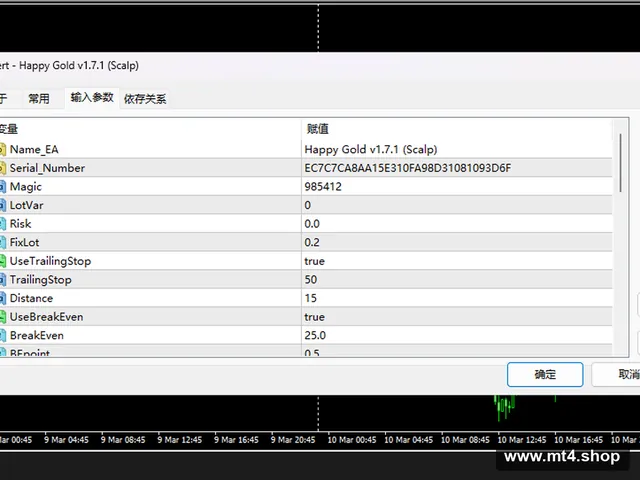Click the UseBreakEven boolean icon
The image size is (640, 480).
point(2,317)
